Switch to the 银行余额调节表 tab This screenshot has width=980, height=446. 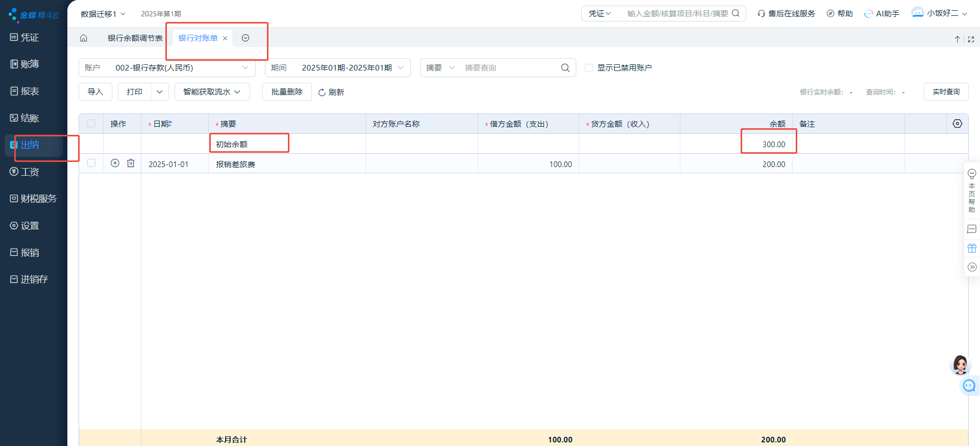(x=135, y=38)
